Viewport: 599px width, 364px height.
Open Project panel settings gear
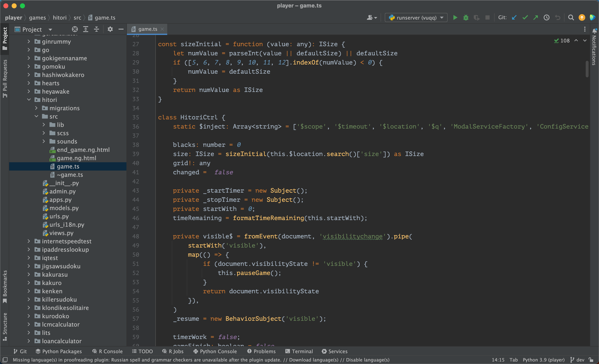coord(110,29)
